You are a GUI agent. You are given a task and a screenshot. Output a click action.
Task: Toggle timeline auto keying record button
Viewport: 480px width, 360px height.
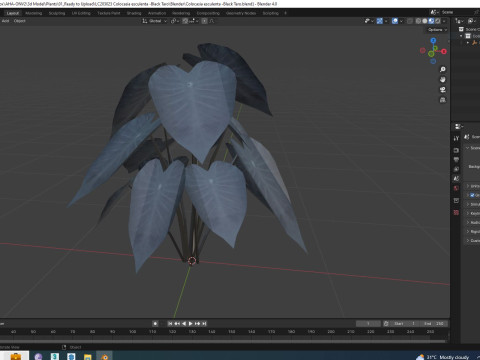point(155,323)
